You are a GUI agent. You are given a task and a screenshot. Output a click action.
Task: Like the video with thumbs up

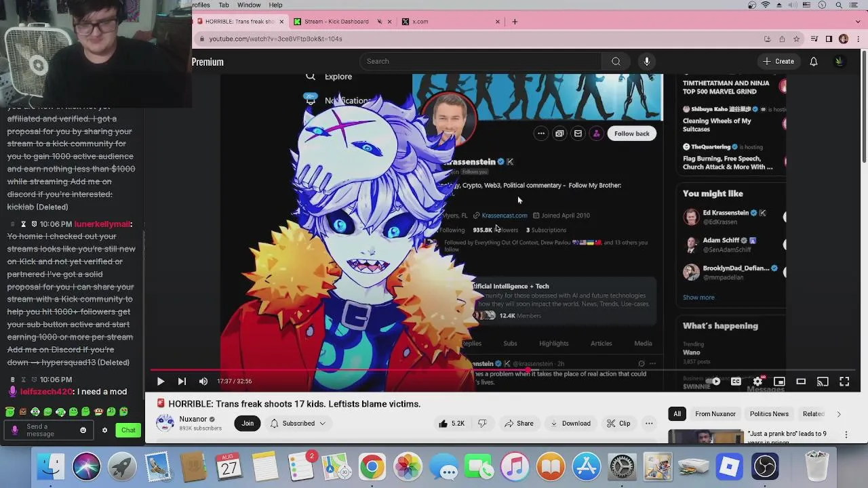point(452,424)
